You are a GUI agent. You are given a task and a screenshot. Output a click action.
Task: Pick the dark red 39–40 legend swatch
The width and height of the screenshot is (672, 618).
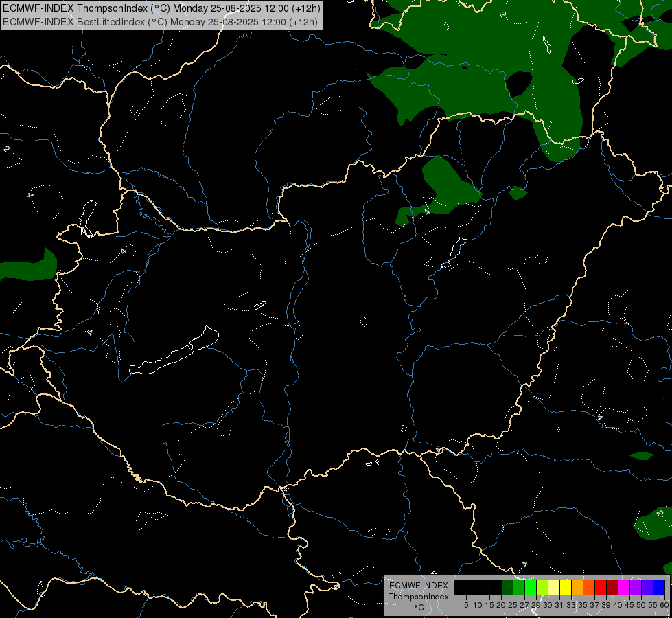[x=612, y=587]
